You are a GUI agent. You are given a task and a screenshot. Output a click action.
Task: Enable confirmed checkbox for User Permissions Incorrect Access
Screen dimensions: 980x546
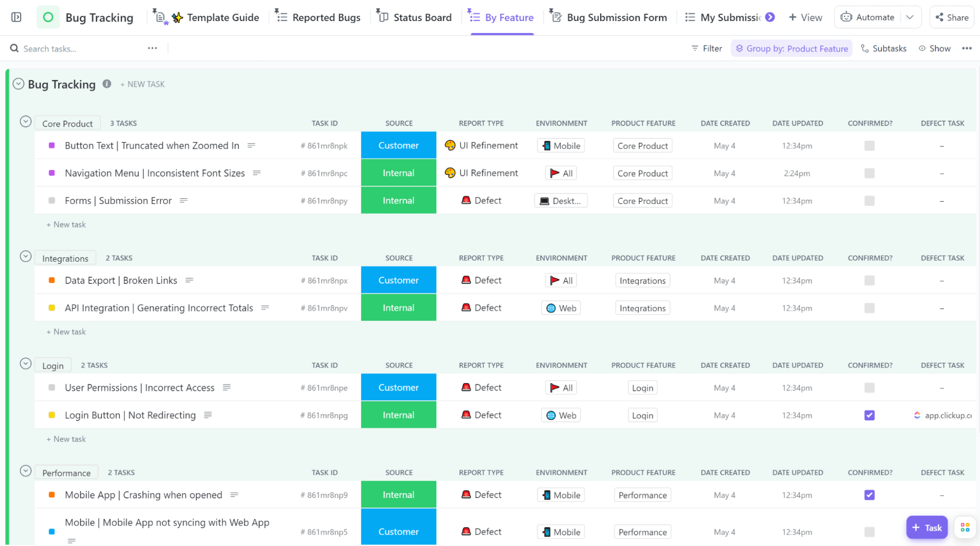click(869, 388)
